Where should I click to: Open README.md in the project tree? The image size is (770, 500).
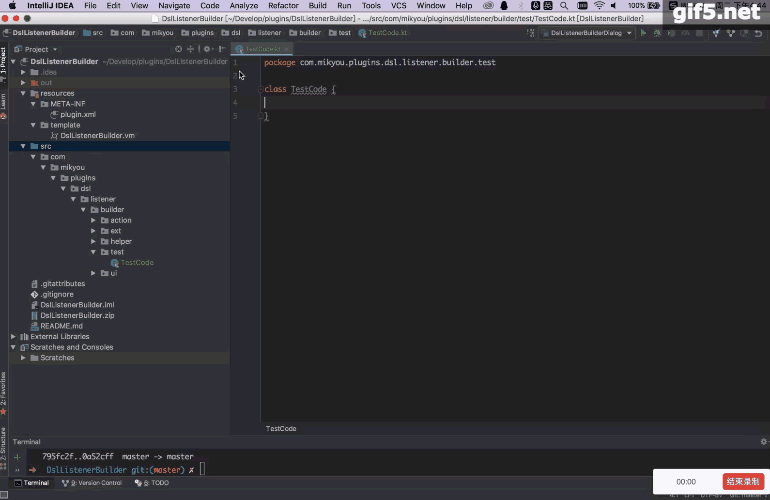click(61, 326)
